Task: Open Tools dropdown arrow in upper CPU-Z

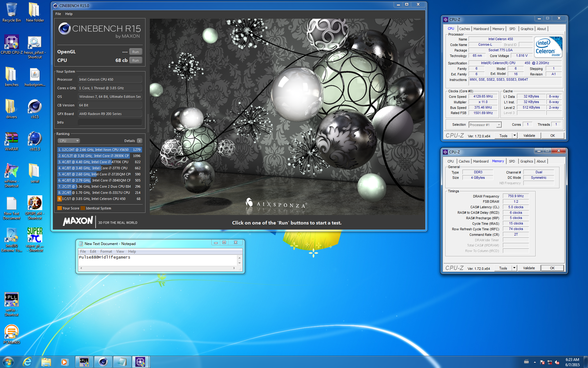Action: pyautogui.click(x=514, y=136)
